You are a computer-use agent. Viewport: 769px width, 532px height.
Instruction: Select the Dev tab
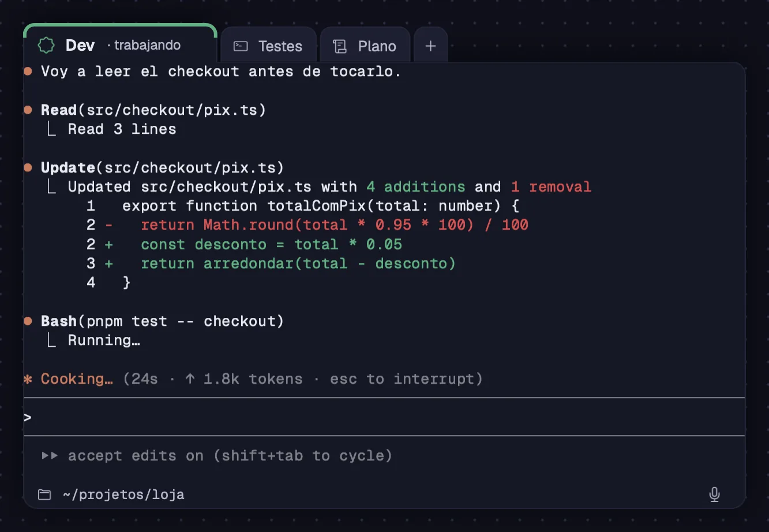(x=120, y=44)
